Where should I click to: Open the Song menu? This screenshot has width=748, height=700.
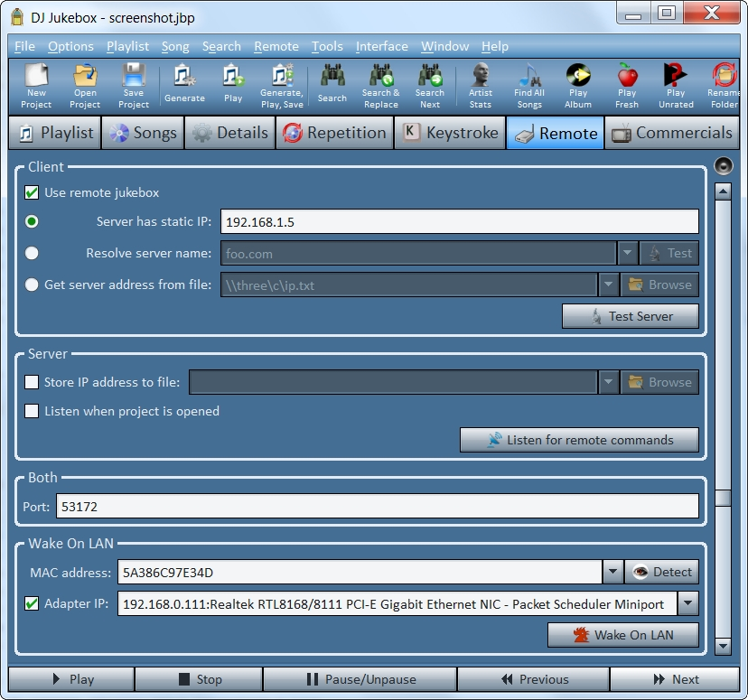[x=175, y=46]
